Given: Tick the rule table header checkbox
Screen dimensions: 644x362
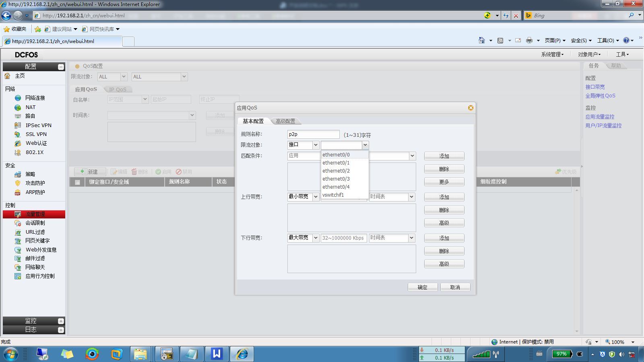Looking at the screenshot, I should pyautogui.click(x=77, y=182).
